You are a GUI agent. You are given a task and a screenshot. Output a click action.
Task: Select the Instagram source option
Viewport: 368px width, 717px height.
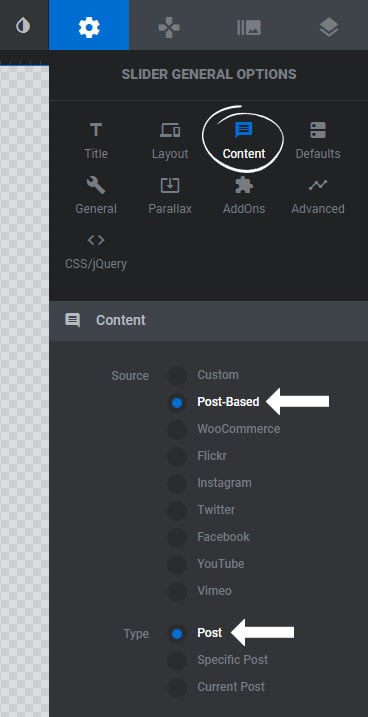pyautogui.click(x=176, y=484)
